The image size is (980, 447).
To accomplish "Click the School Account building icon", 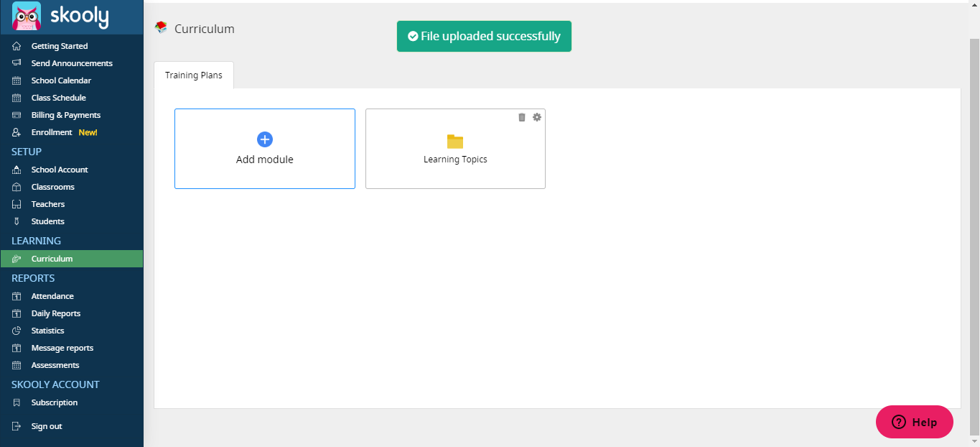I will tap(17, 170).
